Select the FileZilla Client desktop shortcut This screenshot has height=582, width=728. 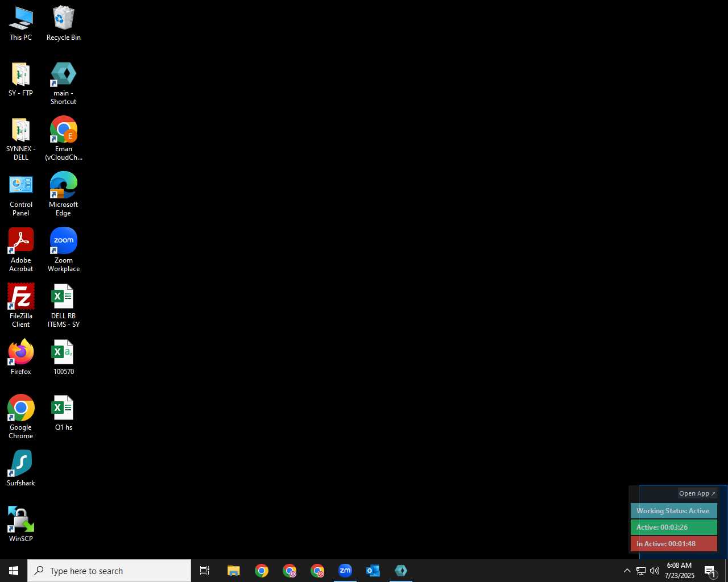click(21, 306)
